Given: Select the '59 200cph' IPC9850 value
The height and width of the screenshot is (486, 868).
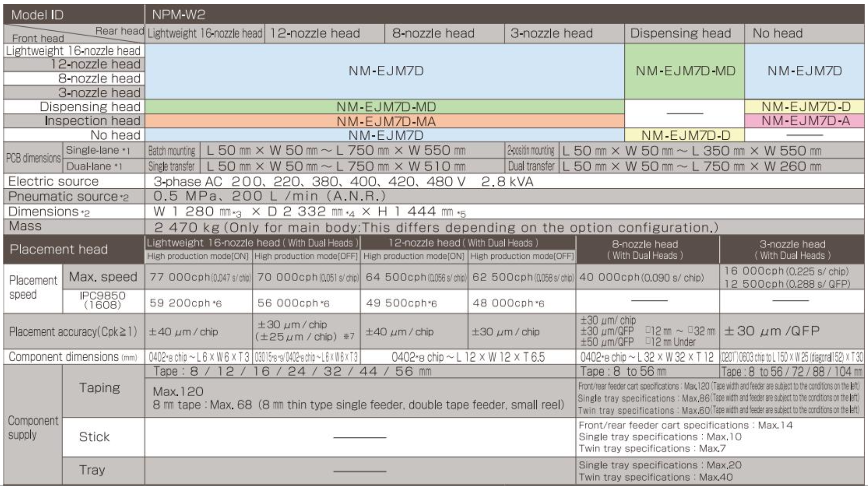Looking at the screenshot, I should [186, 303].
